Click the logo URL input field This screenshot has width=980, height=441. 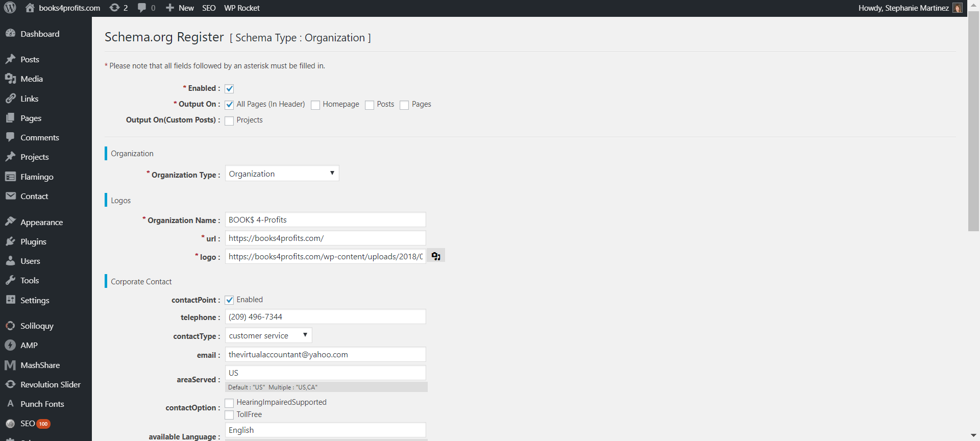coord(326,256)
